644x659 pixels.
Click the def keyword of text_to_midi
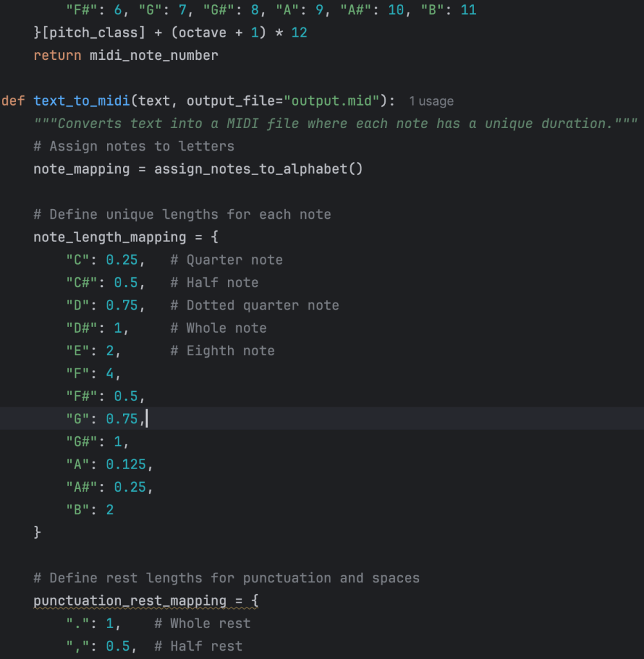(x=13, y=101)
